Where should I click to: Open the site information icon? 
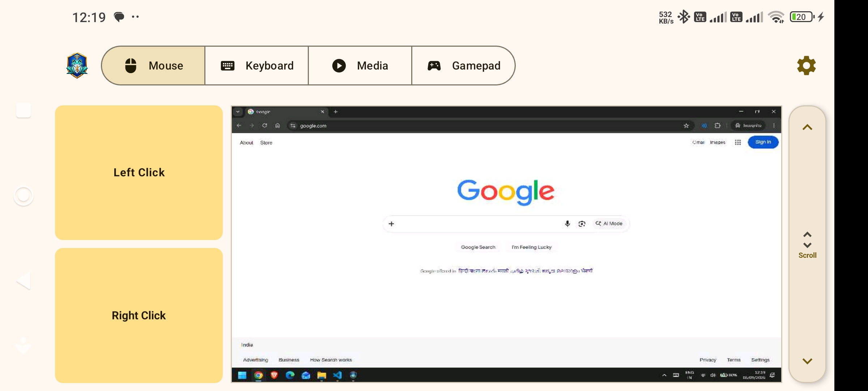[293, 126]
